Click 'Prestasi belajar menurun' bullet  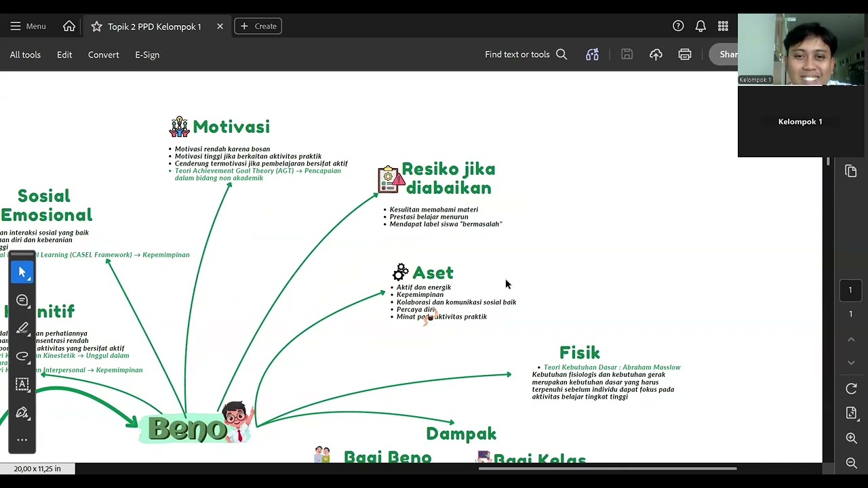429,217
